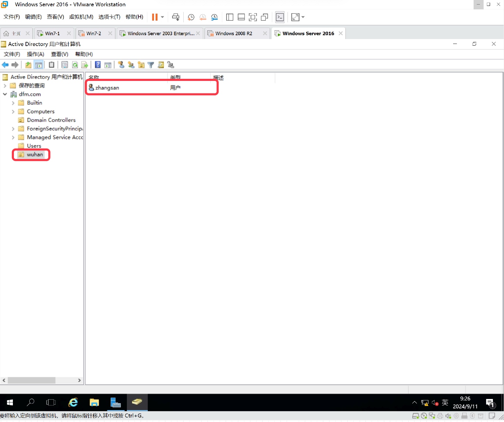Open VMware 文件(F) menu

[x=12, y=17]
